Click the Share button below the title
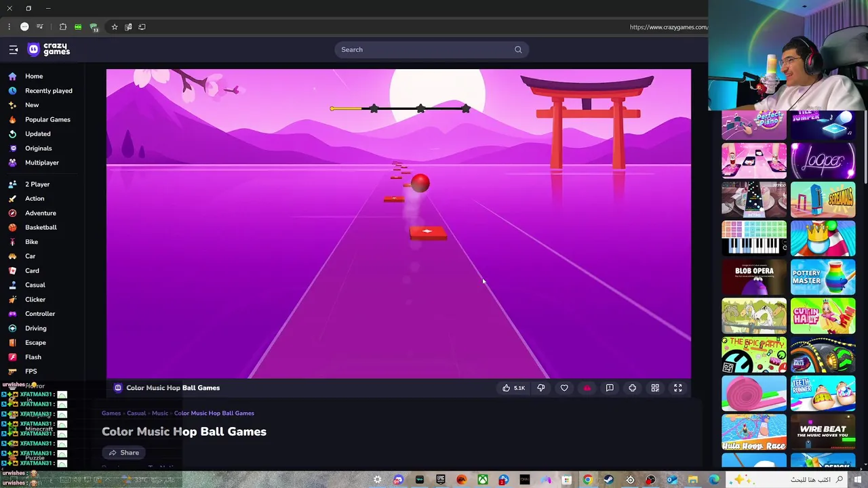 pos(123,453)
